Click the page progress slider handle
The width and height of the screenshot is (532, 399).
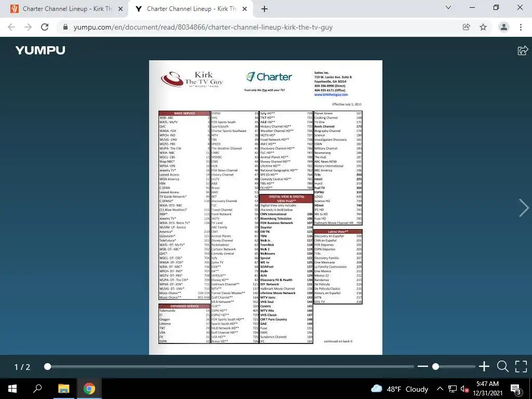point(47,366)
